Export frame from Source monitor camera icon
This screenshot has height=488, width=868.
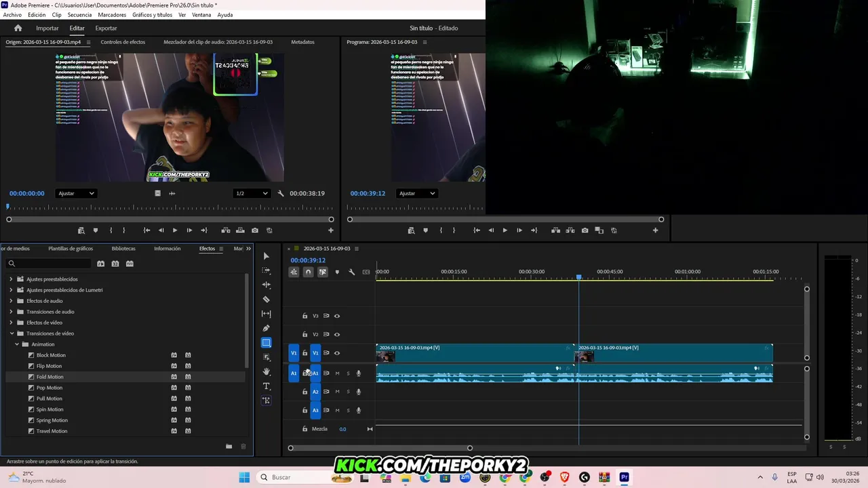point(255,230)
